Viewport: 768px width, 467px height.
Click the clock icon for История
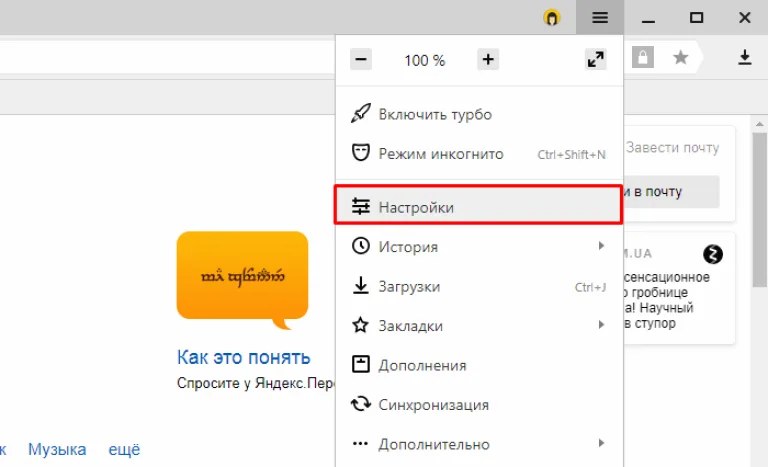pyautogui.click(x=361, y=246)
